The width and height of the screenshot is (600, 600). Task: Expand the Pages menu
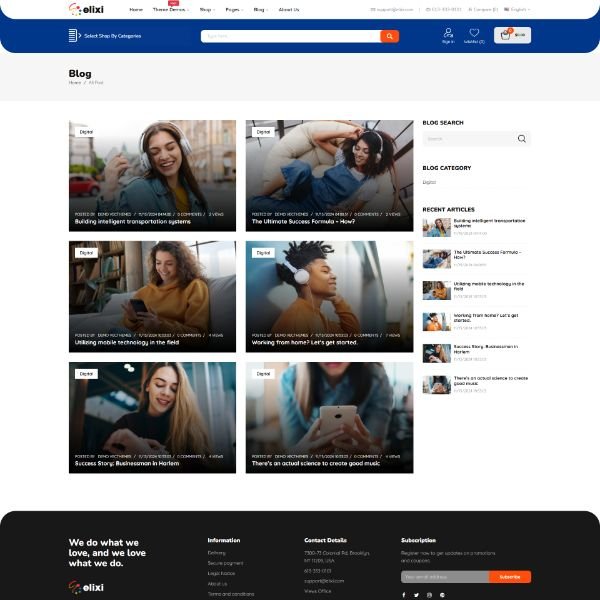click(x=233, y=10)
